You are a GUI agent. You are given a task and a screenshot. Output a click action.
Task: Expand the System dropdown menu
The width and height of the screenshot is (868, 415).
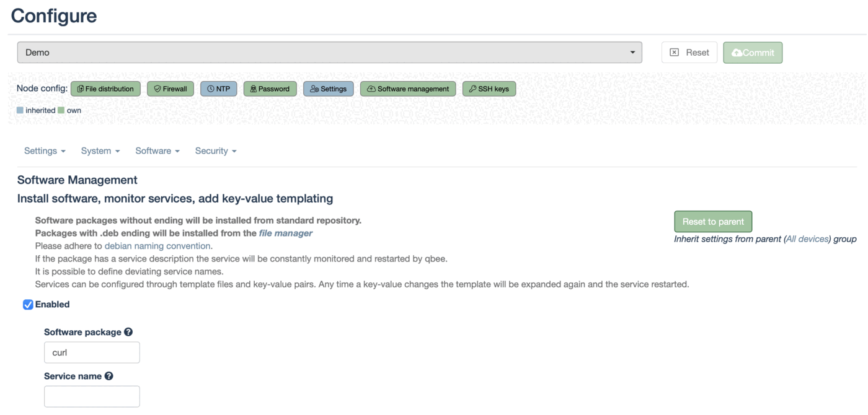click(100, 151)
